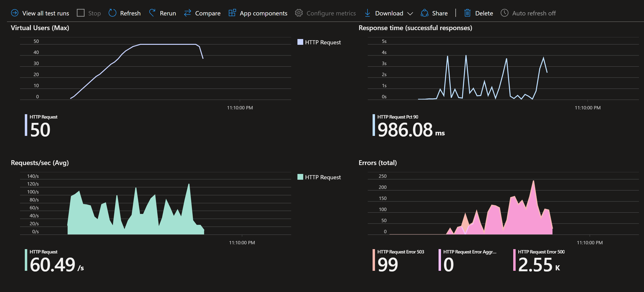
Task: Select the HTTP Request Error 503 value 99
Action: [x=388, y=265]
